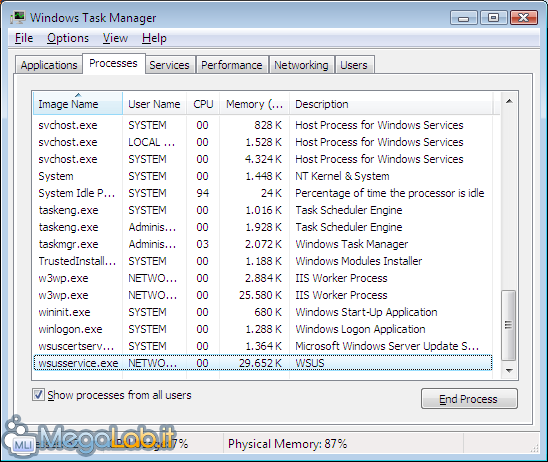Go to the Networking tab
548x462 pixels.
(301, 65)
